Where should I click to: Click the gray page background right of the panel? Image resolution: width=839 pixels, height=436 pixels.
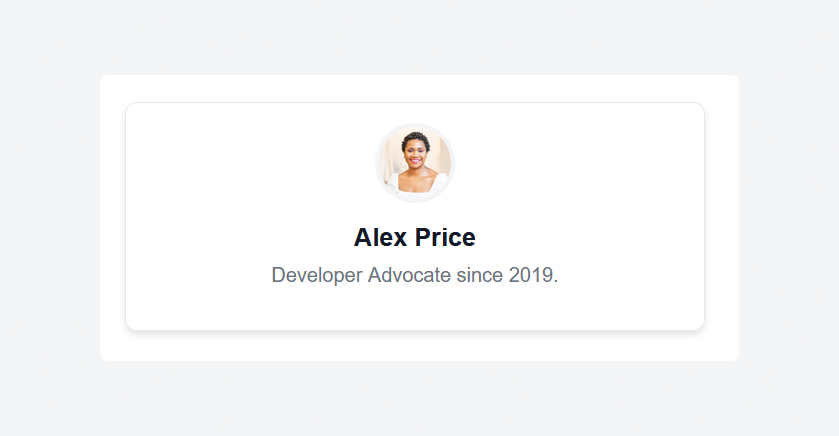[x=789, y=218]
